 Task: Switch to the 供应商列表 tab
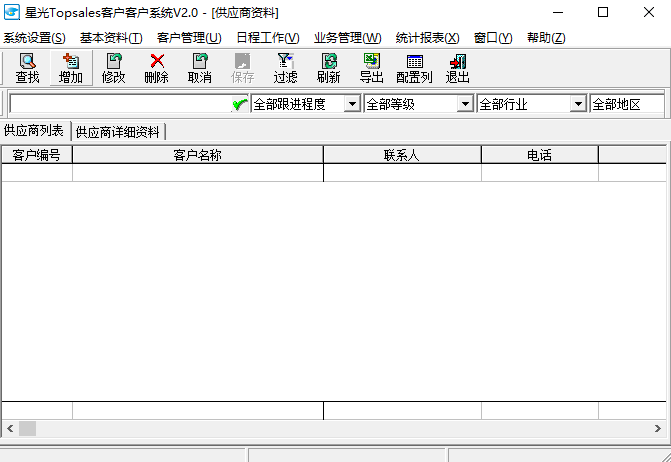coord(34,130)
